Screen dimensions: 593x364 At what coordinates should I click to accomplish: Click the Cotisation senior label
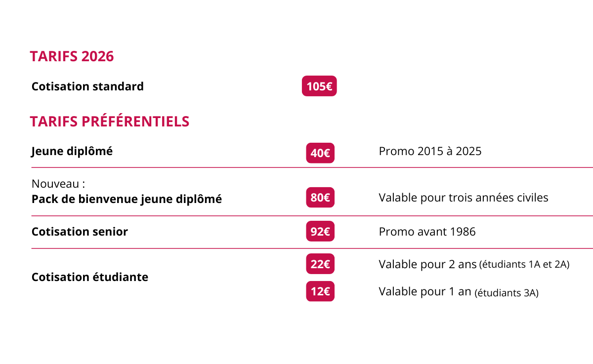click(80, 232)
